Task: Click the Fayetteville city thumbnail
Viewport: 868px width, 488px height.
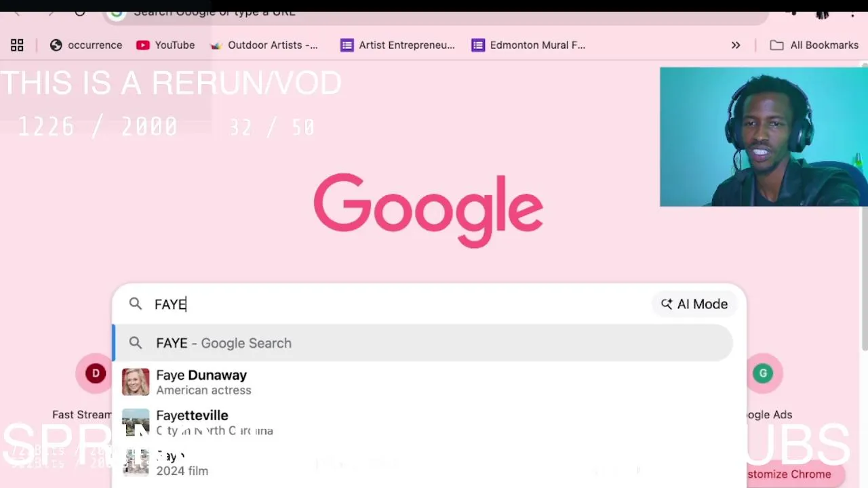Action: (x=136, y=422)
